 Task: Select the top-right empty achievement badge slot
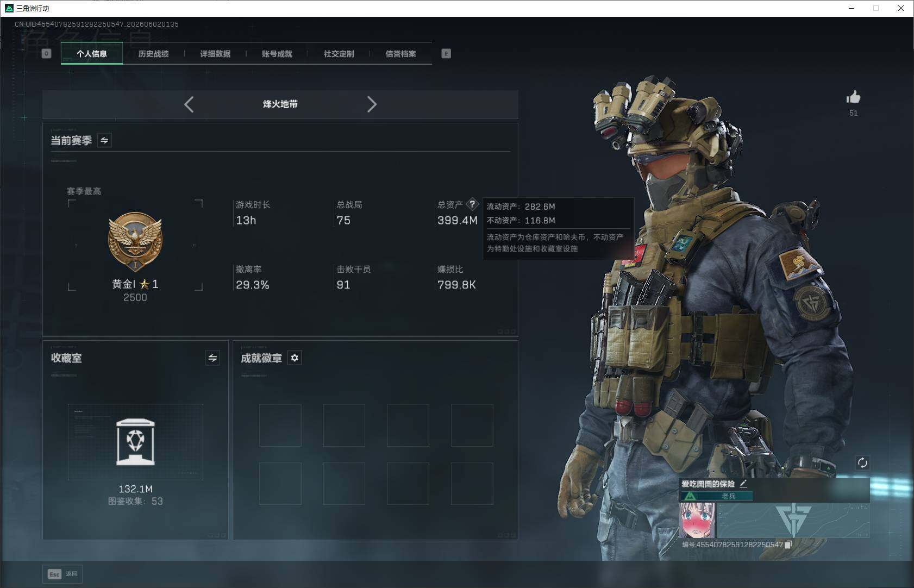pos(472,426)
